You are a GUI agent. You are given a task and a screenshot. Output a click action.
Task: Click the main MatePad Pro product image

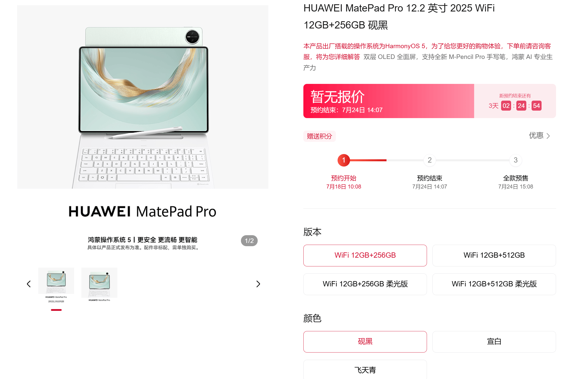(143, 97)
